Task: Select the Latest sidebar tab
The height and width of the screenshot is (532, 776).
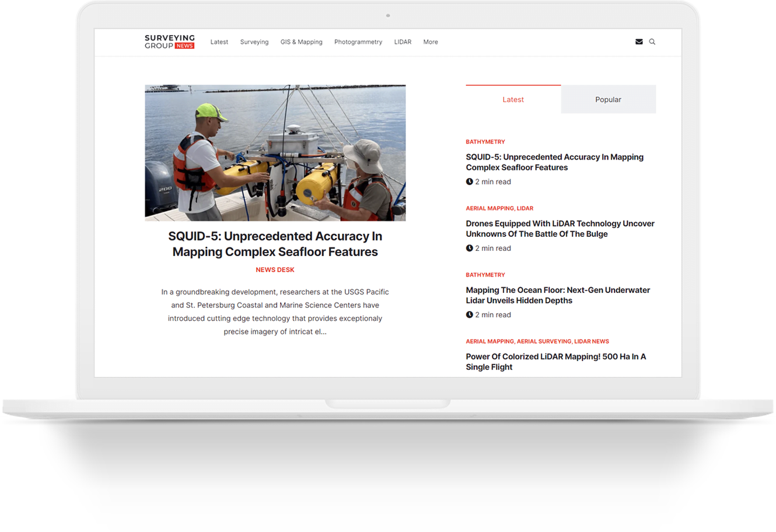Action: pyautogui.click(x=513, y=100)
